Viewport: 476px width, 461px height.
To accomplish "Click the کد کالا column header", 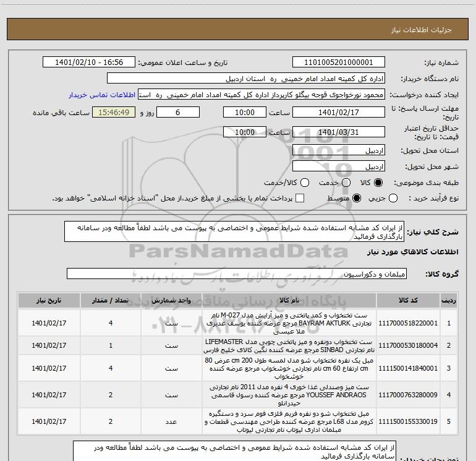I will point(408,301).
